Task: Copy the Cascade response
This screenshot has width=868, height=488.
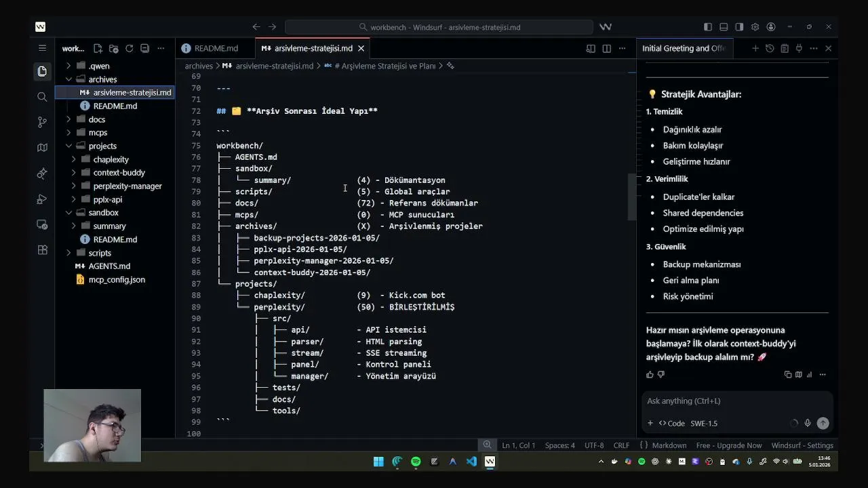Action: pos(788,374)
